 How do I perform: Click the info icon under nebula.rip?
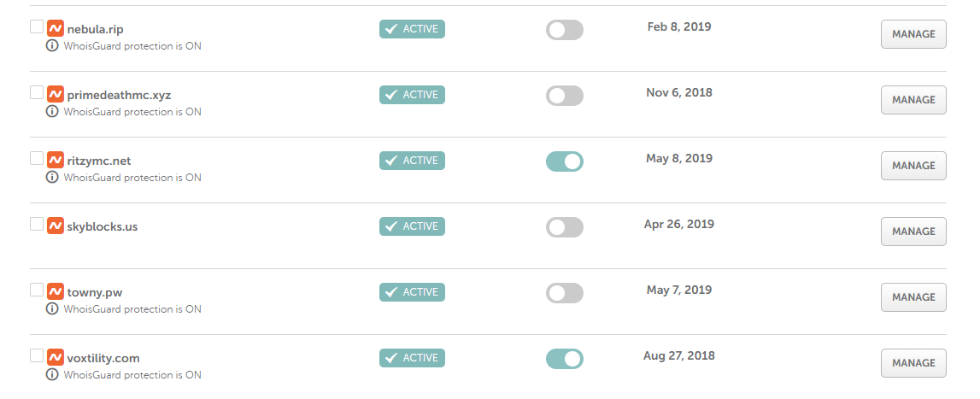point(52,46)
